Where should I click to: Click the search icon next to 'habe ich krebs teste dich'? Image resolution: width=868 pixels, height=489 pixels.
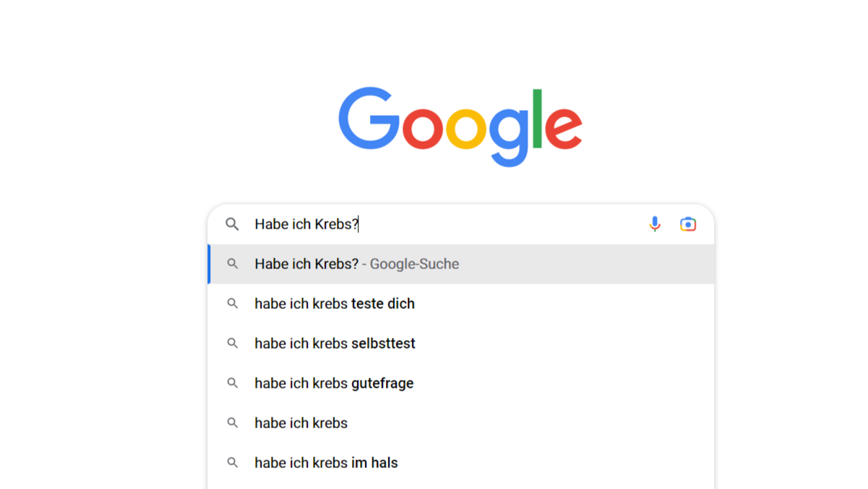point(232,303)
